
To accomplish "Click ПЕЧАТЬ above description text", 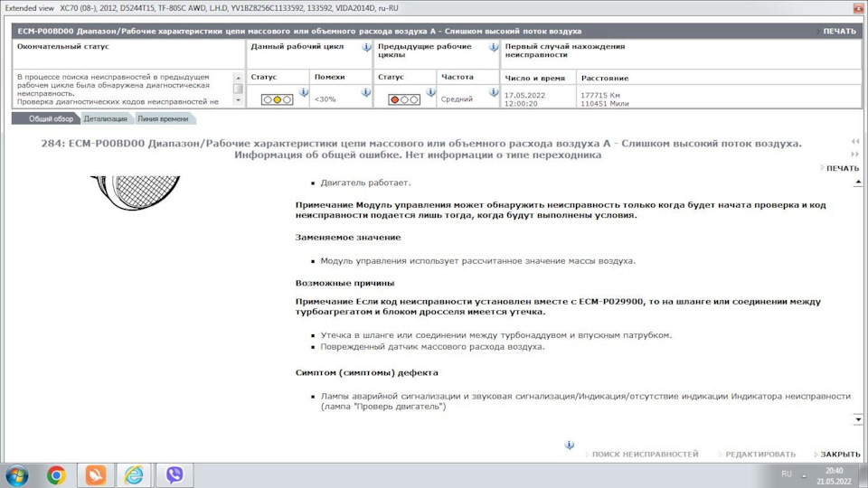I will click(x=842, y=168).
